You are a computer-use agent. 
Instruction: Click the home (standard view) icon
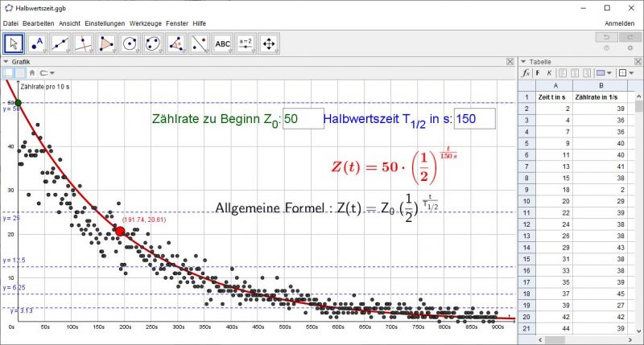(32, 73)
